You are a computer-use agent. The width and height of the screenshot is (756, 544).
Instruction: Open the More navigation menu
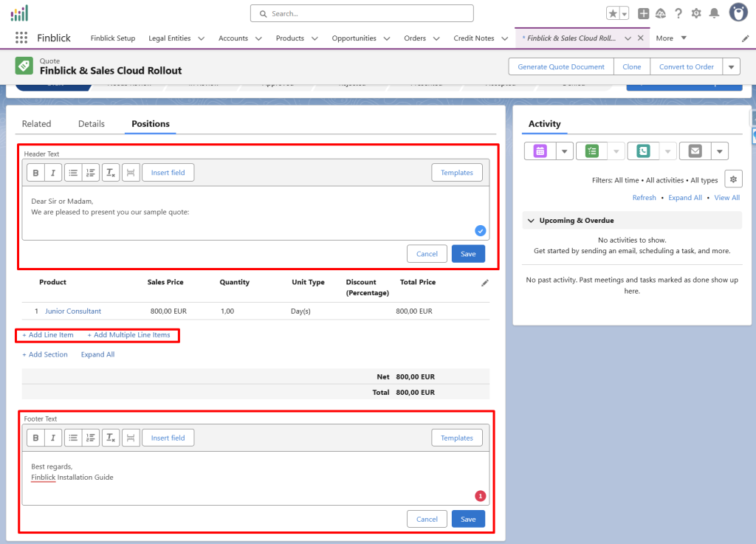click(671, 38)
